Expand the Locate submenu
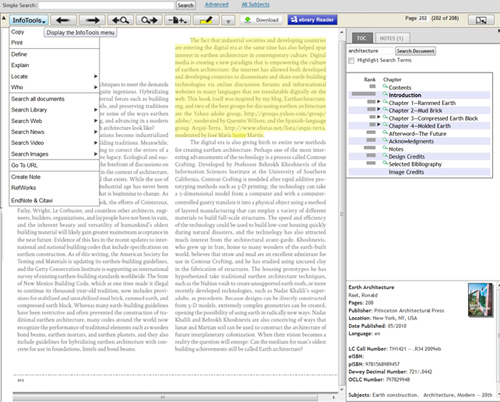Screen dimensions: 500x402 pos(54,76)
